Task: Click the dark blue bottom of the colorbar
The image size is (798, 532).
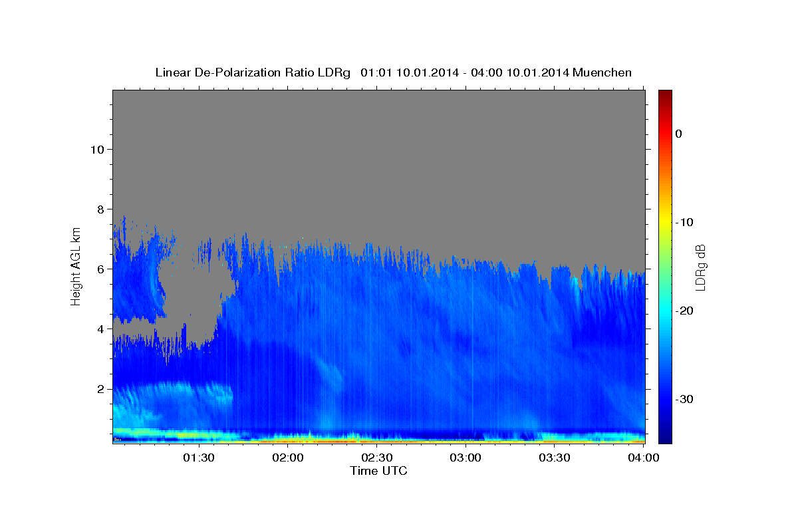Action: coord(665,432)
